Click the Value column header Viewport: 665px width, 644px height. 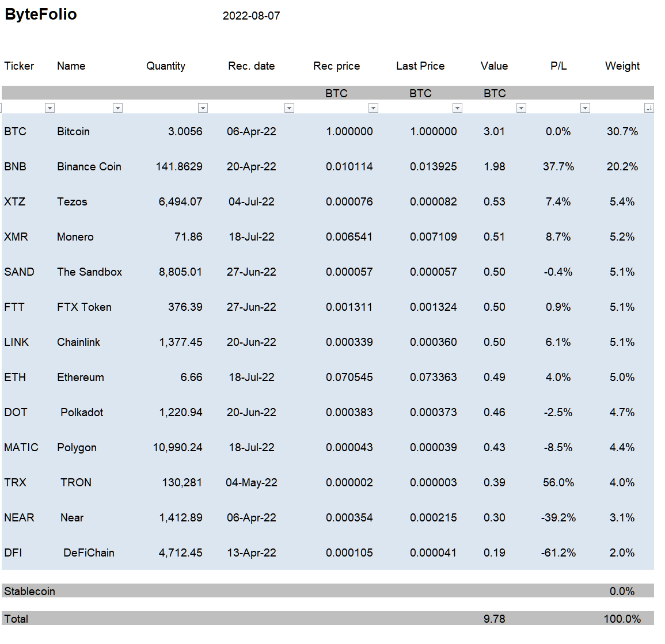tap(494, 66)
